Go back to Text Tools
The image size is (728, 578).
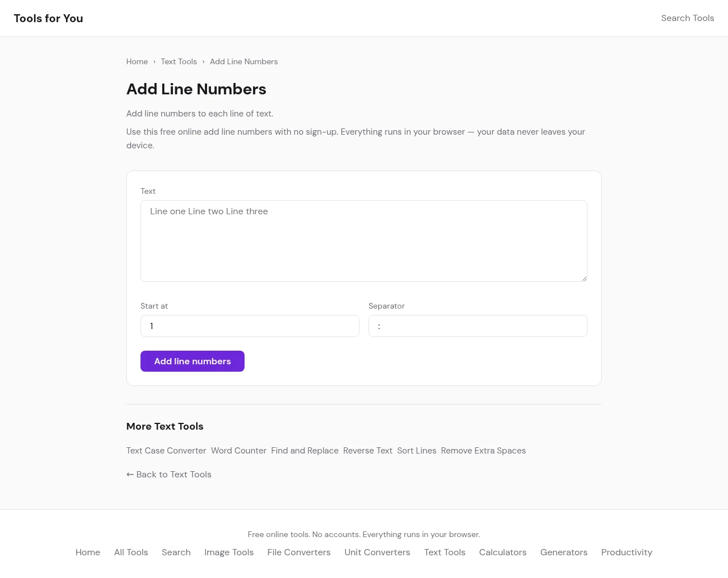tap(169, 475)
